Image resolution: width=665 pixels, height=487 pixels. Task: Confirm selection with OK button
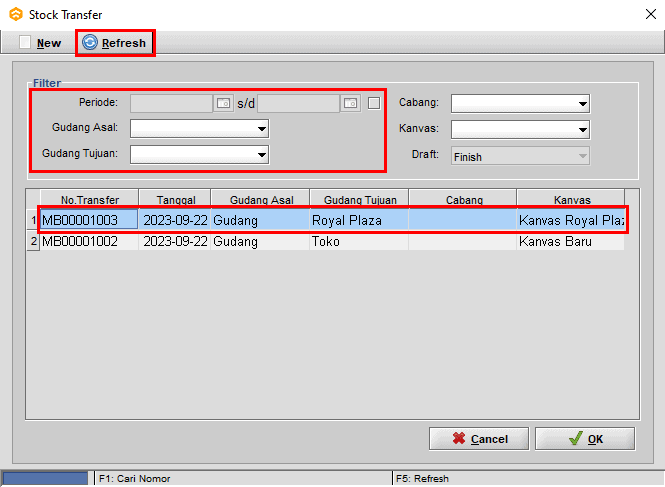point(585,439)
